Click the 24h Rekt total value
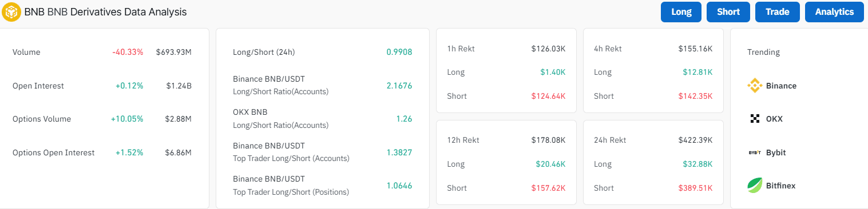868x209 pixels. point(695,140)
